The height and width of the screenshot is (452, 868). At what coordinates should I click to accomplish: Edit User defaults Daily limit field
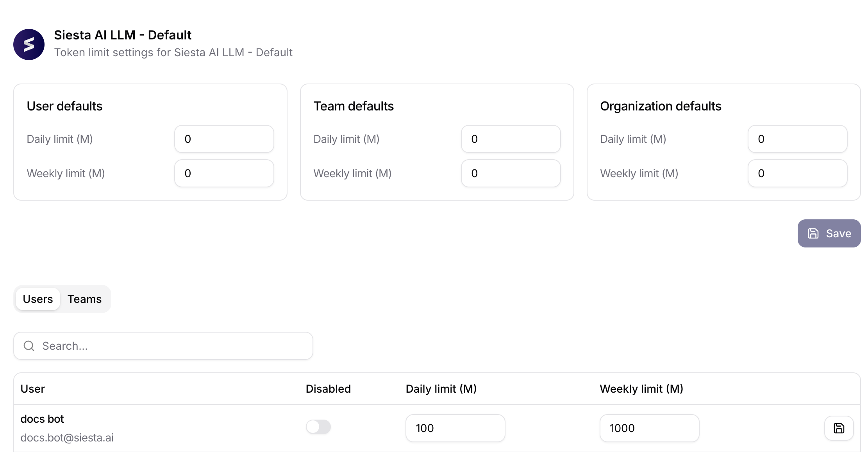[224, 139]
